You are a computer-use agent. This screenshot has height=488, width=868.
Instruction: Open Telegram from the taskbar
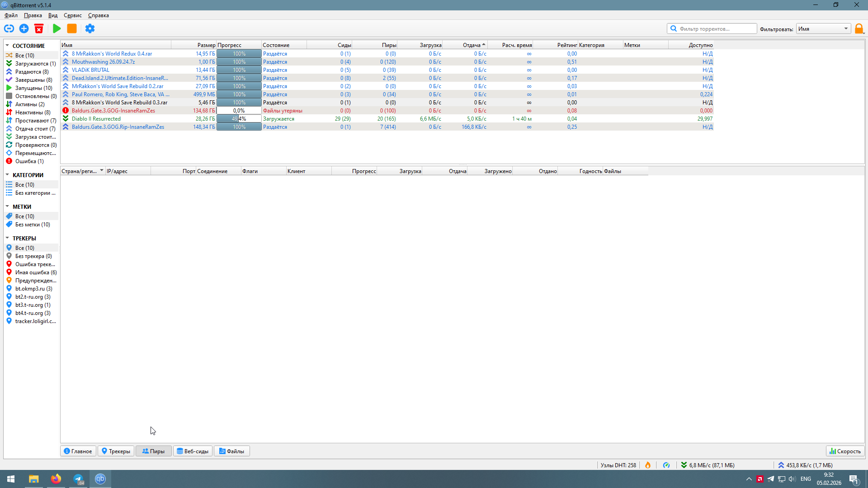(78, 479)
